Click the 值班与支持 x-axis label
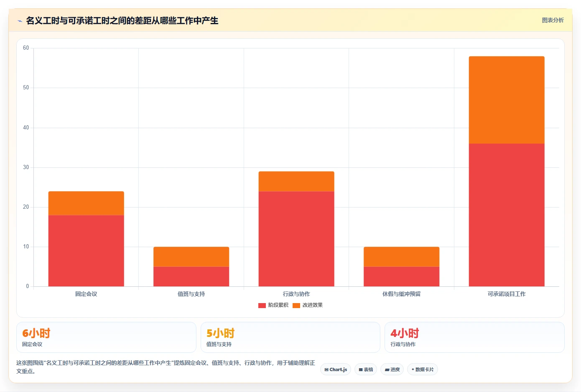This screenshot has height=392, width=581. pyautogui.click(x=191, y=294)
